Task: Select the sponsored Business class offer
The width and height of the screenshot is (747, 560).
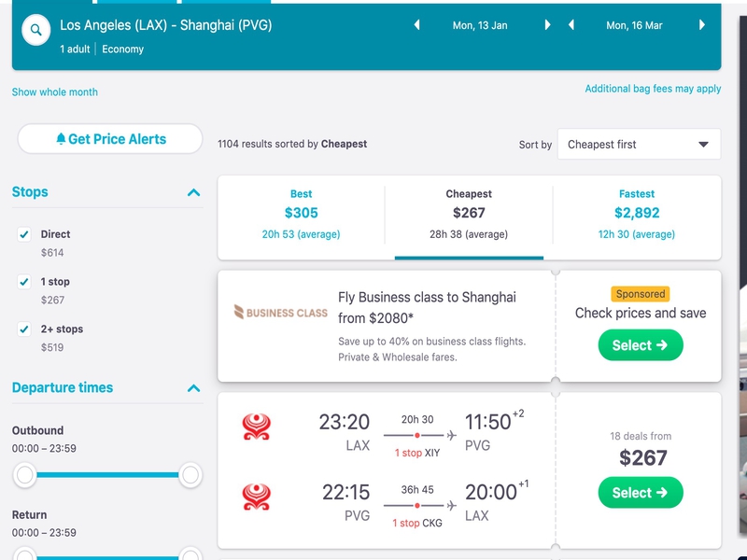Action: click(x=641, y=344)
